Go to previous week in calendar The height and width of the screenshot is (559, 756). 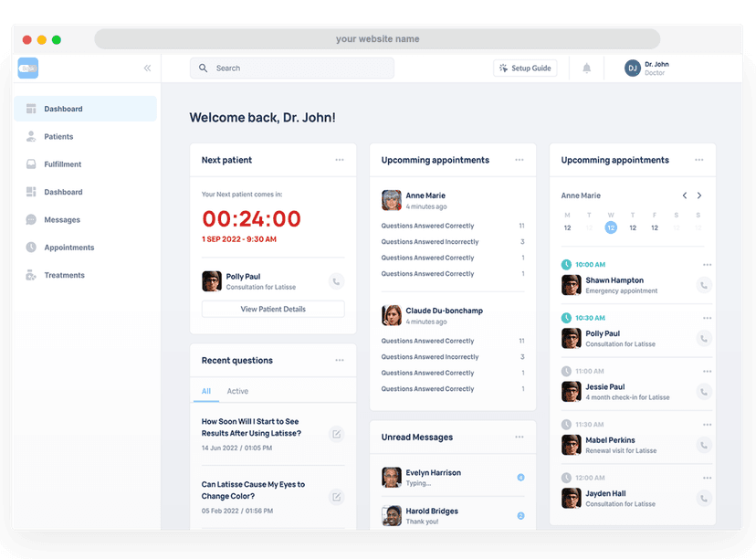685,195
